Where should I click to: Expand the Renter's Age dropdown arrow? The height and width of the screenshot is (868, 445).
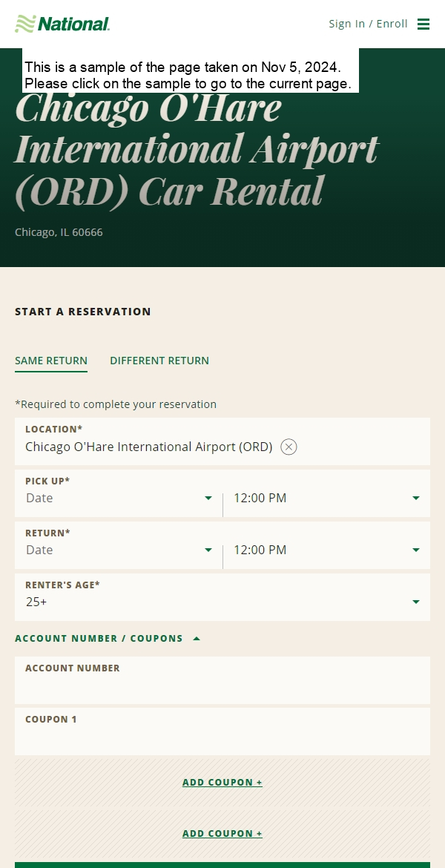[x=415, y=602]
